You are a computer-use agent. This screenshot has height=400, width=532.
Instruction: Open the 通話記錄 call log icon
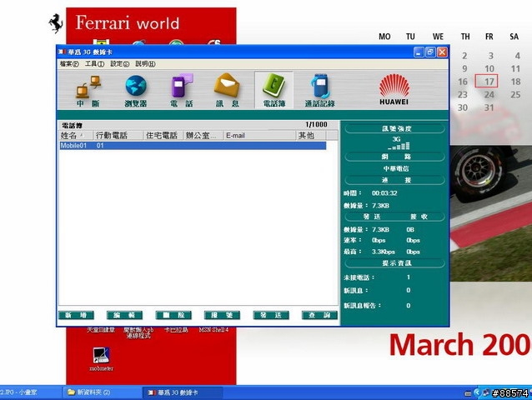[320, 91]
